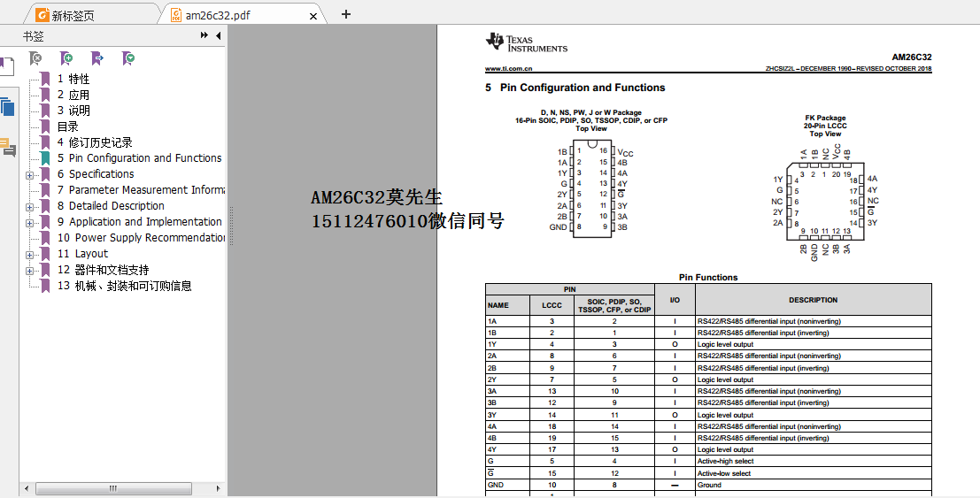This screenshot has width=980, height=498.
Task: Select bookmark 9 Application and Implementation
Action: [x=139, y=222]
